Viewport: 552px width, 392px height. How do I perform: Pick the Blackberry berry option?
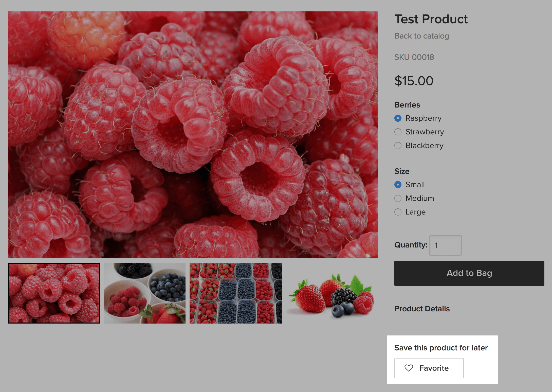(x=398, y=146)
